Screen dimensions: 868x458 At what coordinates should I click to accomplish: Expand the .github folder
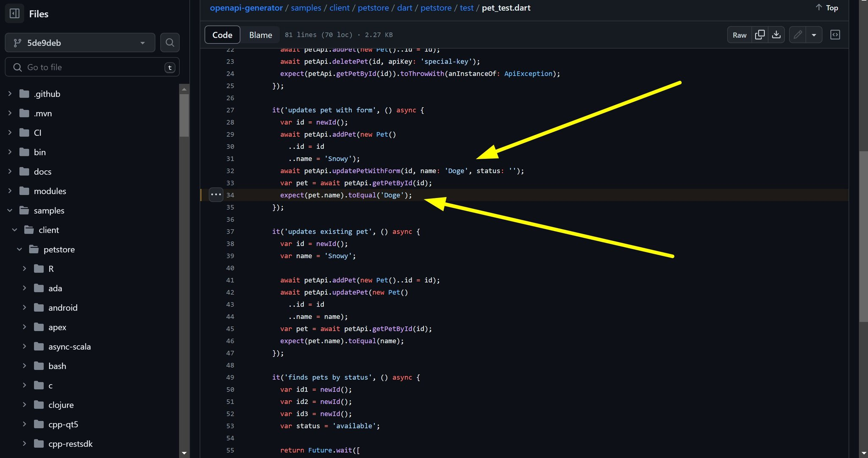point(10,94)
